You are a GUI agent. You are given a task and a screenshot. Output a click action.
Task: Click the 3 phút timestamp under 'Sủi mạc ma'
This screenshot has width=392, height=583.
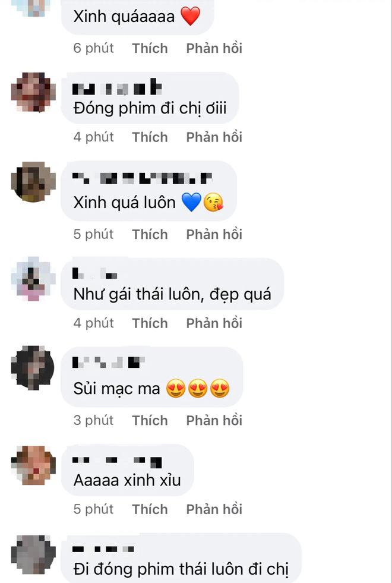pyautogui.click(x=94, y=420)
